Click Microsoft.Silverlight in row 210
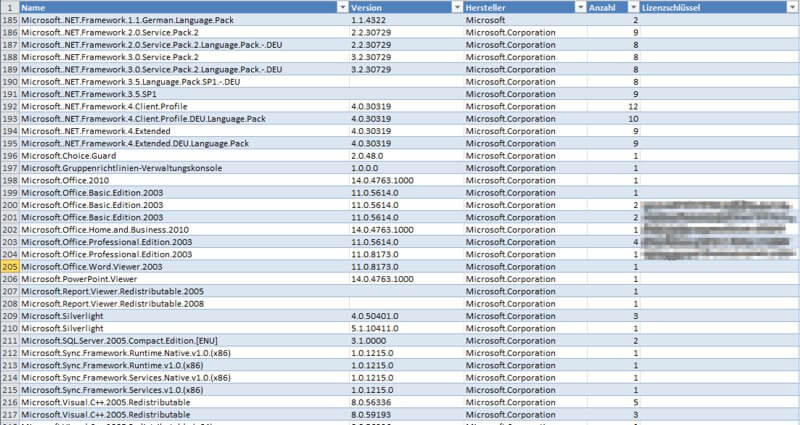Screen dimensions: 800x425 click(x=184, y=329)
